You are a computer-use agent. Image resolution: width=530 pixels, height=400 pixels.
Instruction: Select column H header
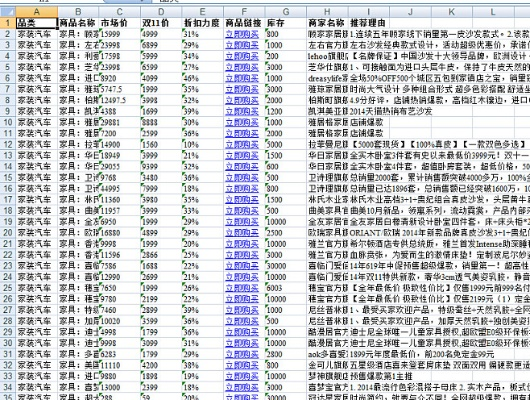click(x=327, y=12)
